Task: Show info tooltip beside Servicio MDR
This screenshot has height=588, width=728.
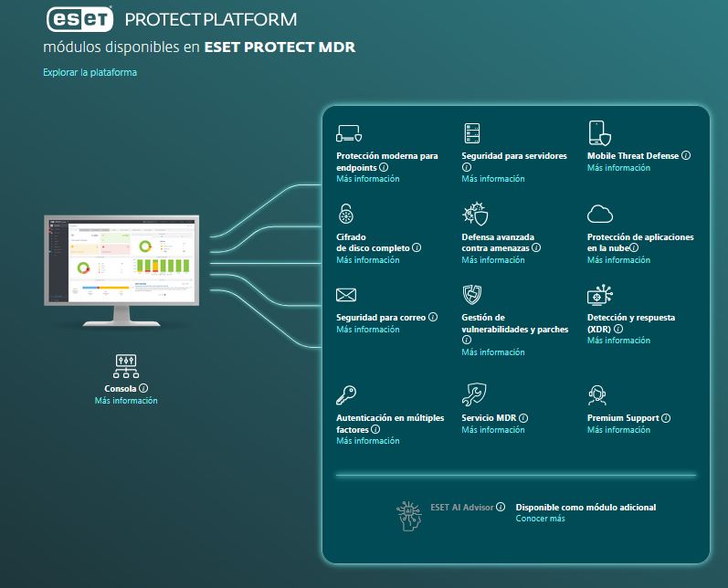Action: (x=523, y=418)
